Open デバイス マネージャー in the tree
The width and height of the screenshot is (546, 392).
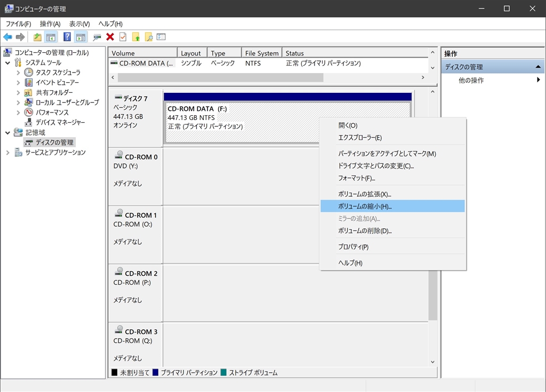pyautogui.click(x=60, y=122)
